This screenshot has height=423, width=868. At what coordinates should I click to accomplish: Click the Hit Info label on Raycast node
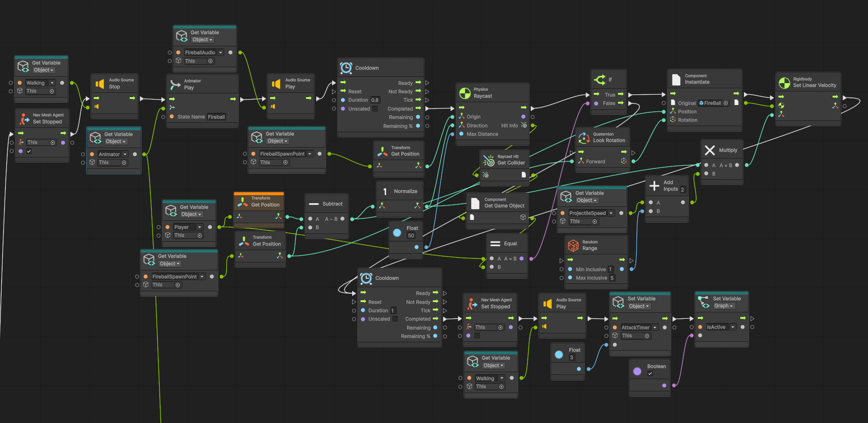click(x=509, y=126)
